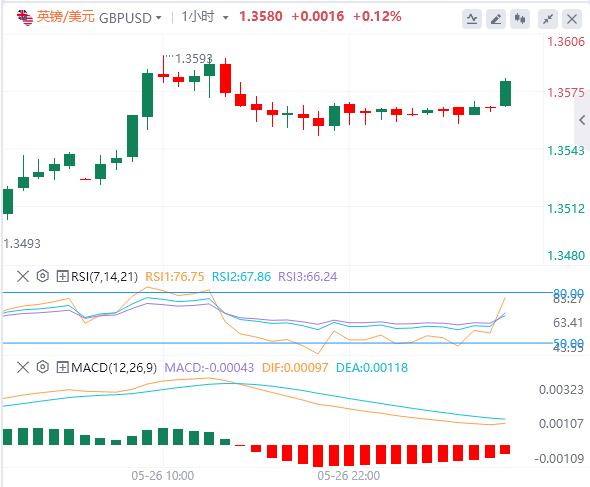Click the 05-26 10:00 time label
Image resolution: width=590 pixels, height=487 pixels.
tap(163, 476)
